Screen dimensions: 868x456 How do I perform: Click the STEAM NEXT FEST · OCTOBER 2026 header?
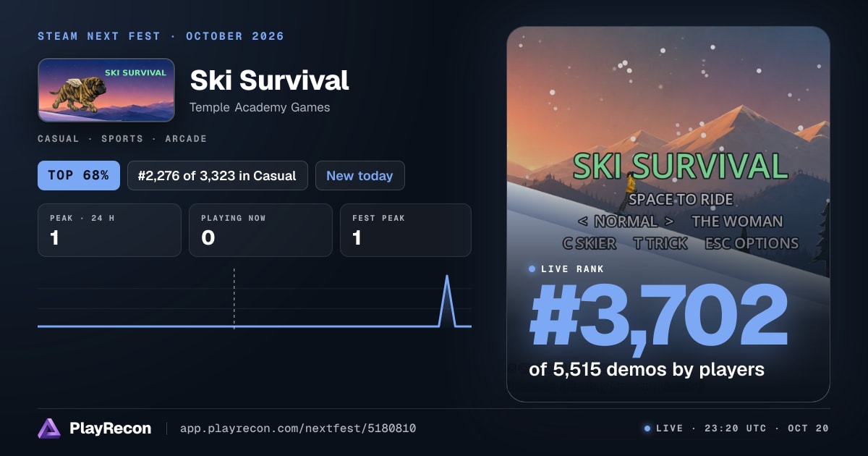click(161, 36)
